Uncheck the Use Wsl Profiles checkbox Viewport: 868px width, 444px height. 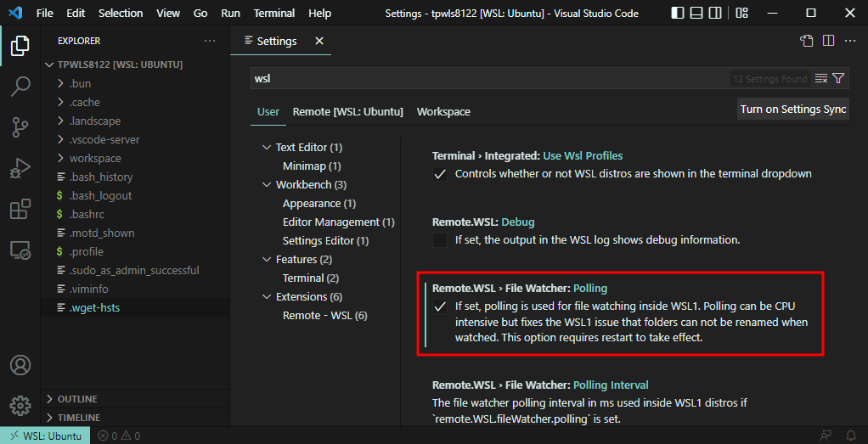pyautogui.click(x=440, y=174)
